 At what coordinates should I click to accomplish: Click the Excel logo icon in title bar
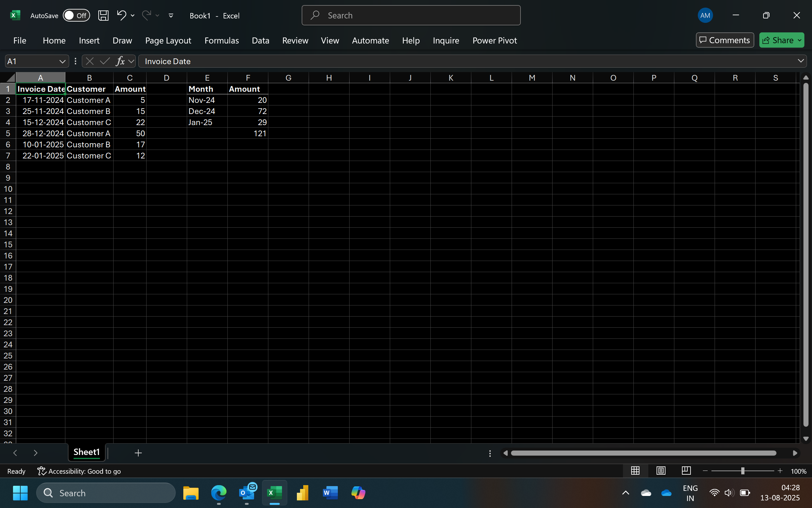pyautogui.click(x=15, y=16)
